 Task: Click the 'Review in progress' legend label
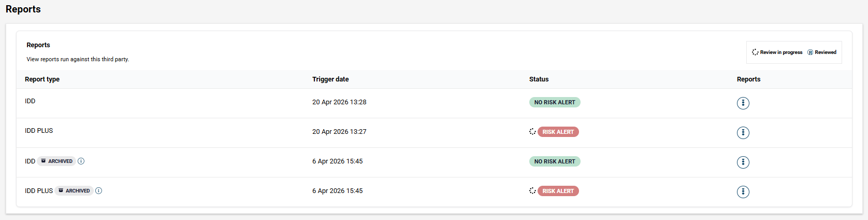click(x=781, y=52)
